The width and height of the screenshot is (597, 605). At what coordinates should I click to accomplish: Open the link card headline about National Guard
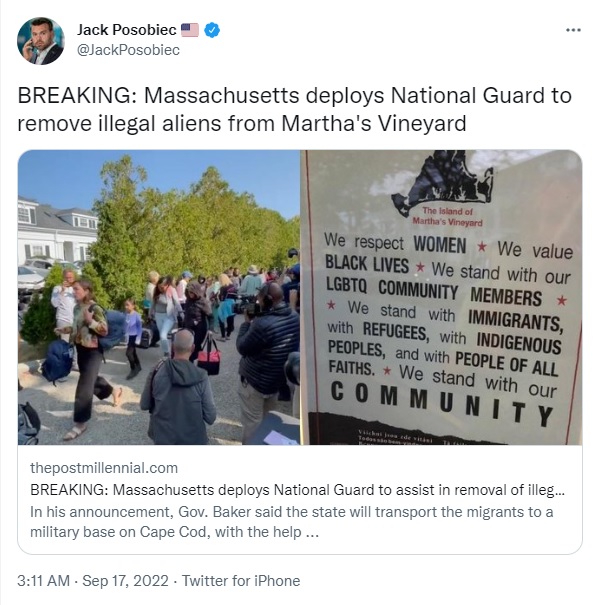point(297,490)
